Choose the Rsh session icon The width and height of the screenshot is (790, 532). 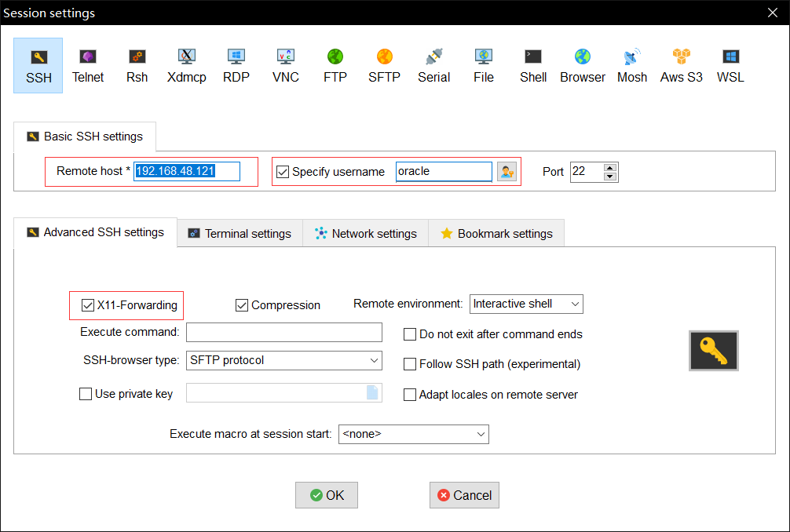[137, 65]
